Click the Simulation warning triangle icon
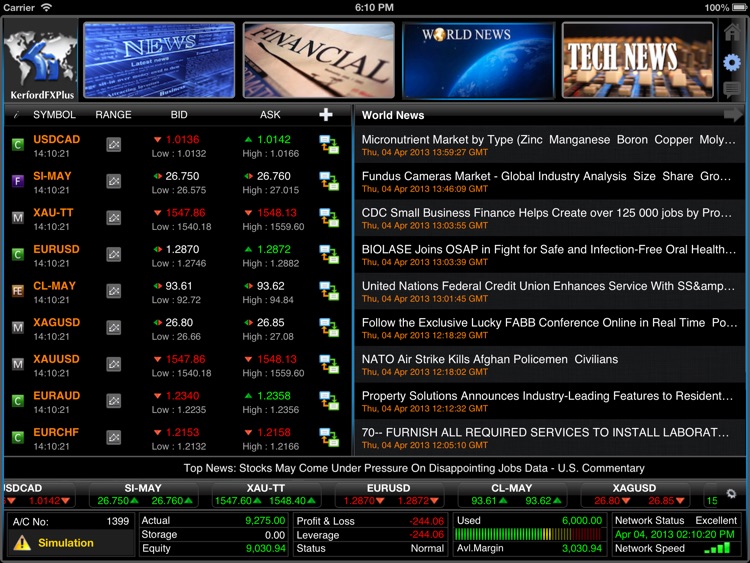 pyautogui.click(x=22, y=542)
